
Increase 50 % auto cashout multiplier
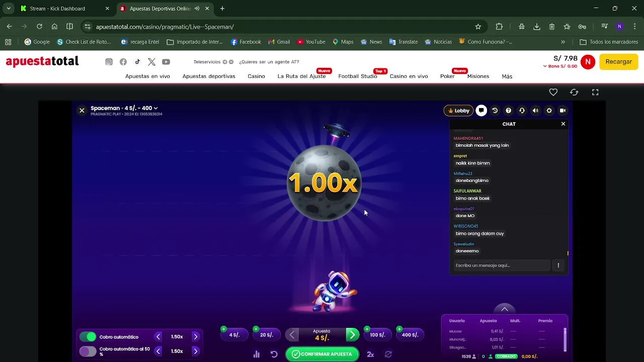point(195,351)
